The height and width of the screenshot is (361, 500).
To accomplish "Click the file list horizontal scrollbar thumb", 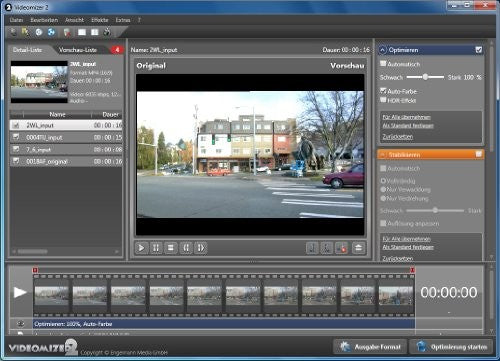I will point(33,251).
